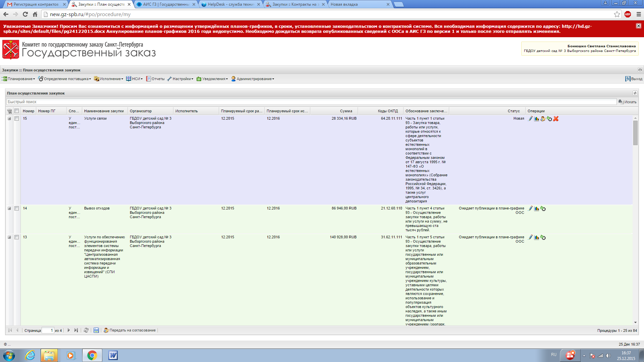Image resolution: width=644 pixels, height=362 pixels.
Task: Click the approval person icon in row 15
Action: [543, 119]
